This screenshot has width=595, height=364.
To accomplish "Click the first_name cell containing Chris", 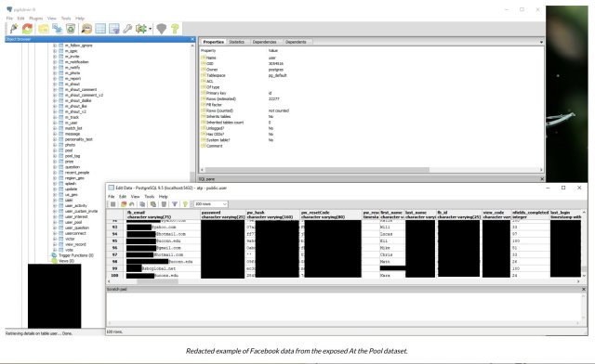I will pos(391,254).
